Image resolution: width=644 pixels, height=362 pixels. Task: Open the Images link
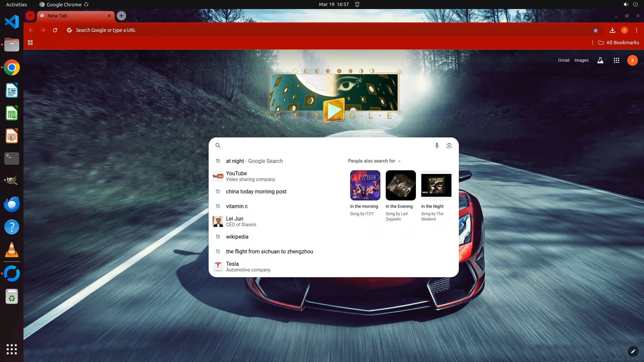(581, 60)
